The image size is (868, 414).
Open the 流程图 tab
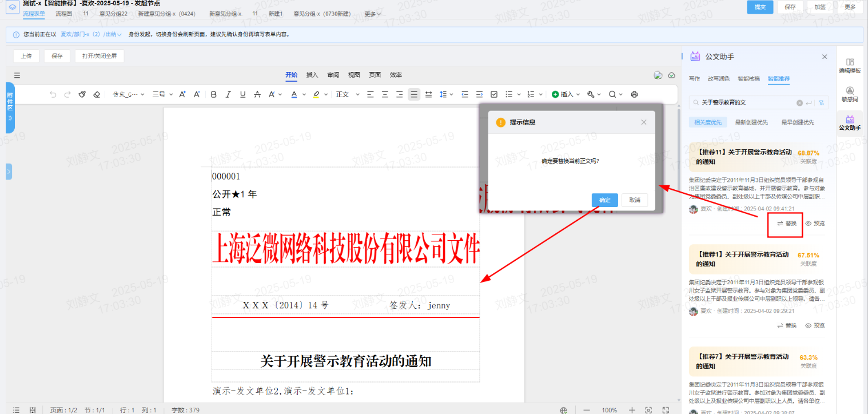(63, 13)
